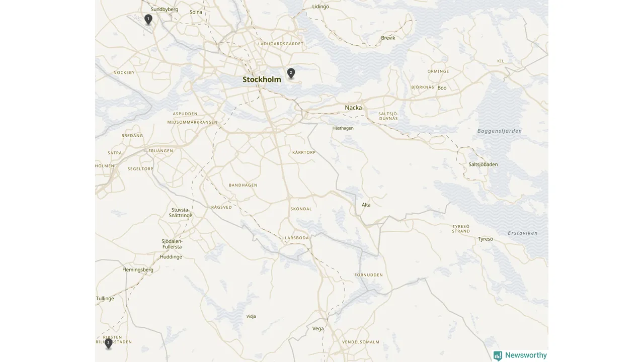
Task: Click map marker number 1 near Sundbyberg
Action: tap(148, 19)
